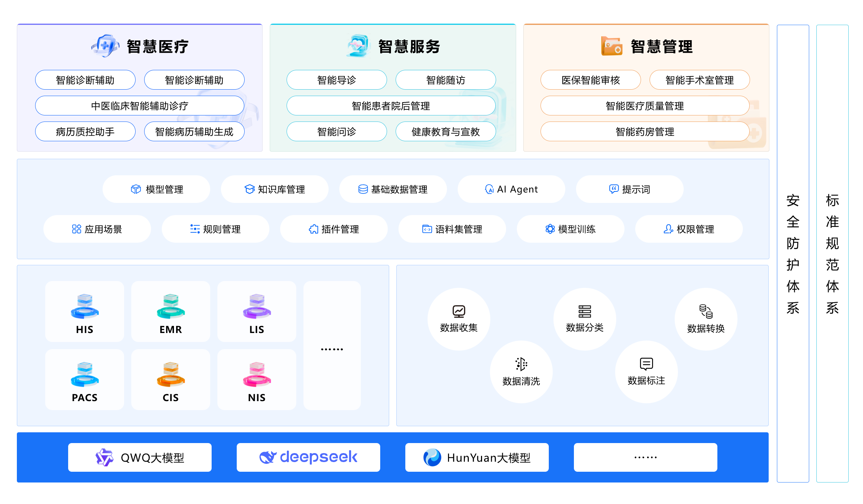Select the 病历质控助手 pill

tap(85, 132)
